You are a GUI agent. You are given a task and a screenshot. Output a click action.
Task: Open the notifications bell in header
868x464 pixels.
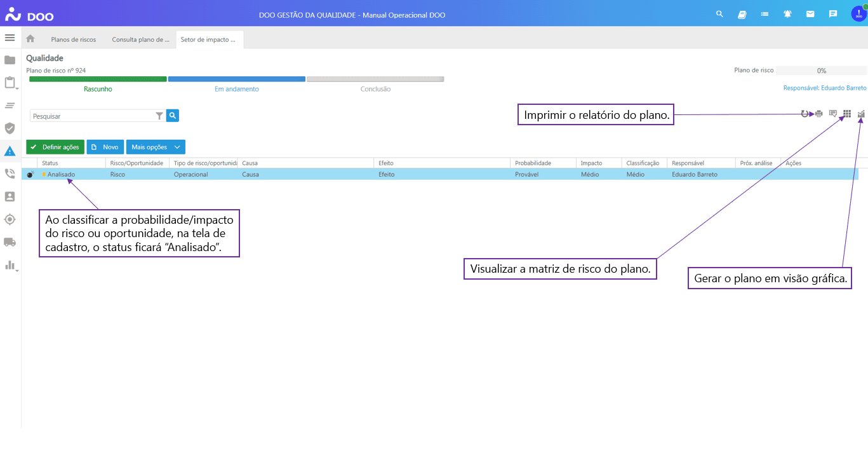click(787, 14)
